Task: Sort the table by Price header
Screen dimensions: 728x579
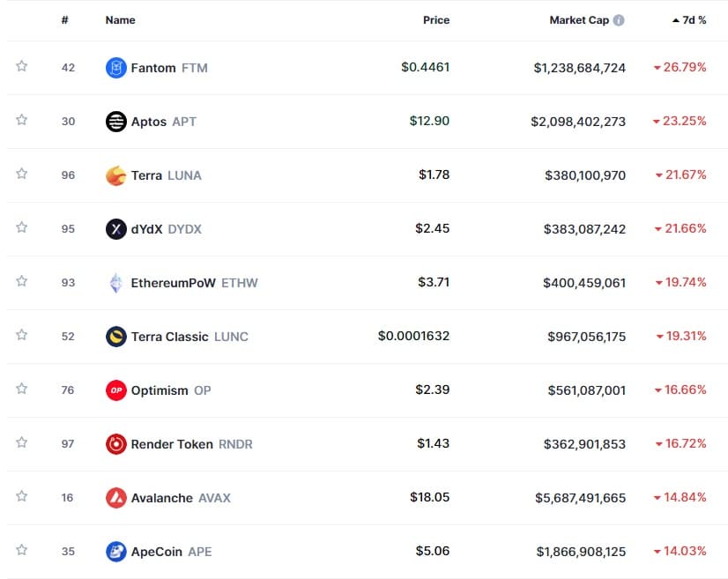Action: [x=435, y=20]
